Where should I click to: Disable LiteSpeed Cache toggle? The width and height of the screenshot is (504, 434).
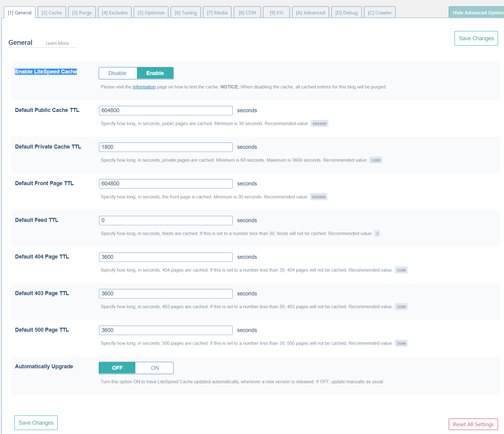pyautogui.click(x=117, y=73)
